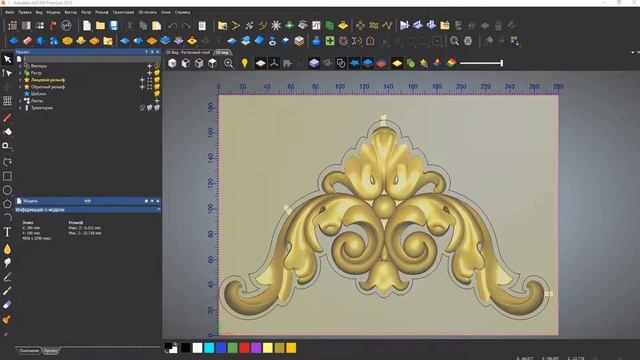Click the green plus icon in second toolbar
Image resolution: width=640 pixels, height=360 pixels.
click(x=330, y=41)
